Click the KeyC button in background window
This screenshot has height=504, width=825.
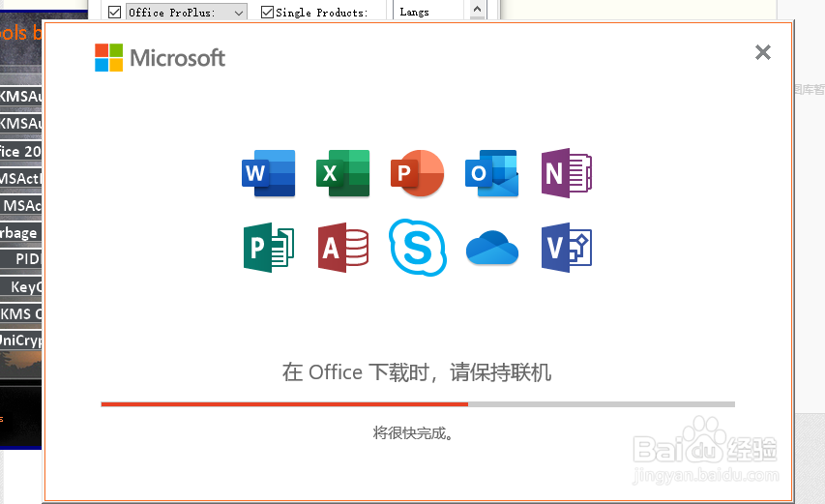[x=21, y=286]
